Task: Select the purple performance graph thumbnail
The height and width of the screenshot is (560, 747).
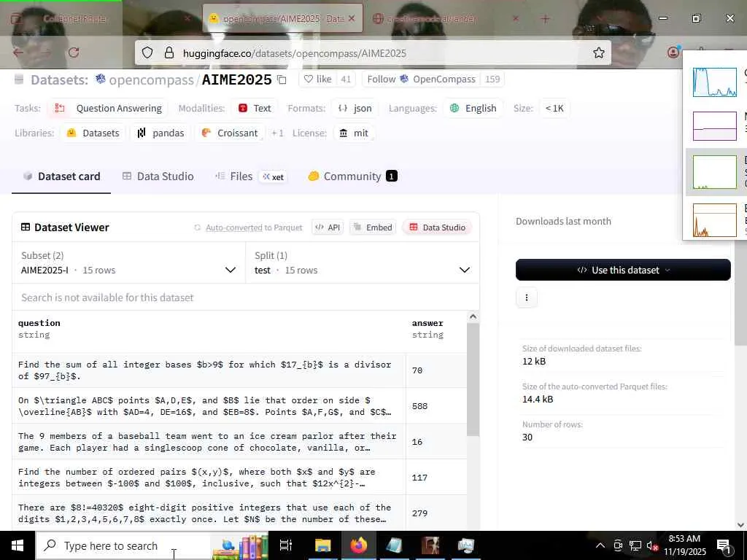Action: coord(715,125)
